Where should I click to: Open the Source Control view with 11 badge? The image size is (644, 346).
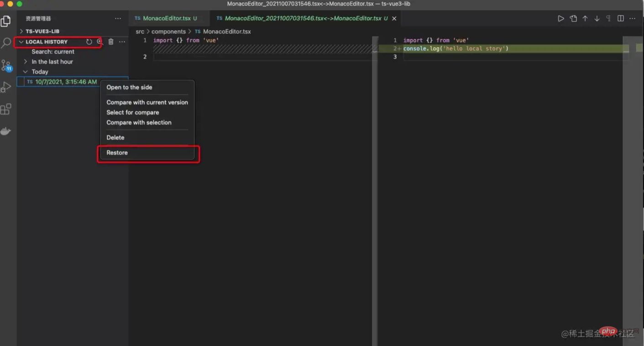[6, 65]
